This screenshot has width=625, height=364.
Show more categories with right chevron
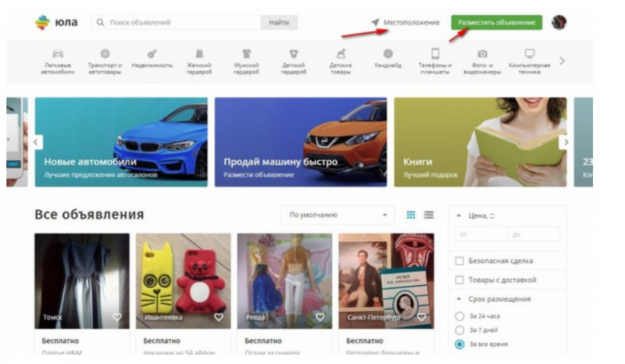[x=562, y=61]
